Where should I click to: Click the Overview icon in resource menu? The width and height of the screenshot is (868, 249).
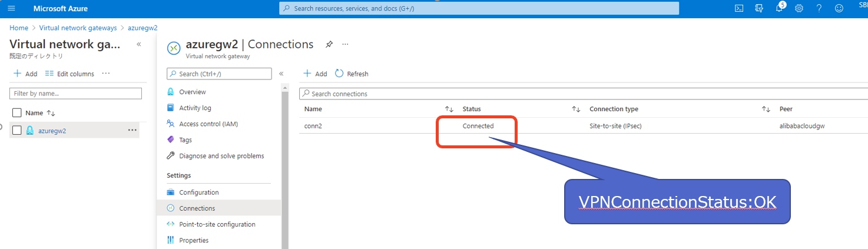pos(171,92)
